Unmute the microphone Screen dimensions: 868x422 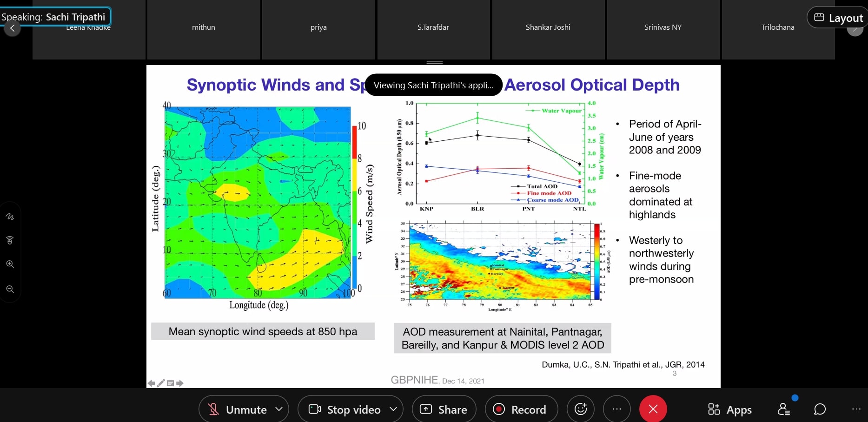point(238,409)
